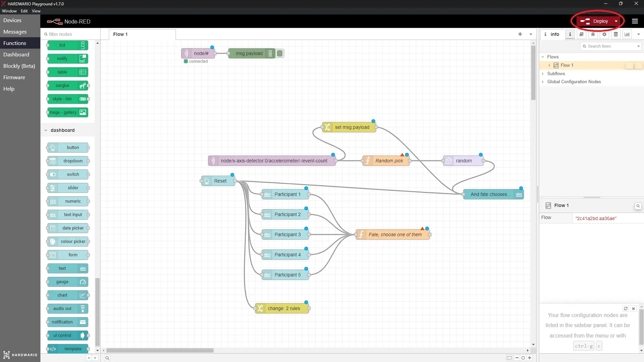Image resolution: width=644 pixels, height=362 pixels.
Task: Collapse all palette categories double-up arrow
Action: pyautogui.click(x=89, y=358)
